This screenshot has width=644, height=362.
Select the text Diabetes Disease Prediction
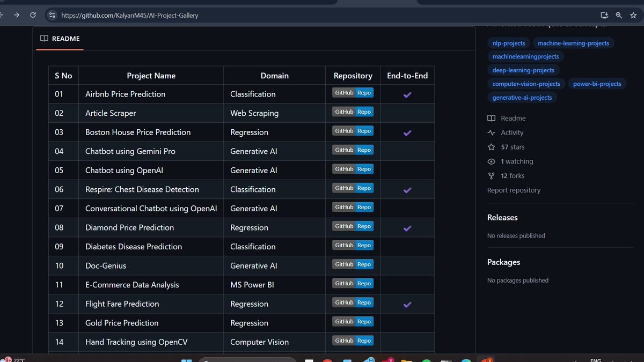(x=134, y=247)
